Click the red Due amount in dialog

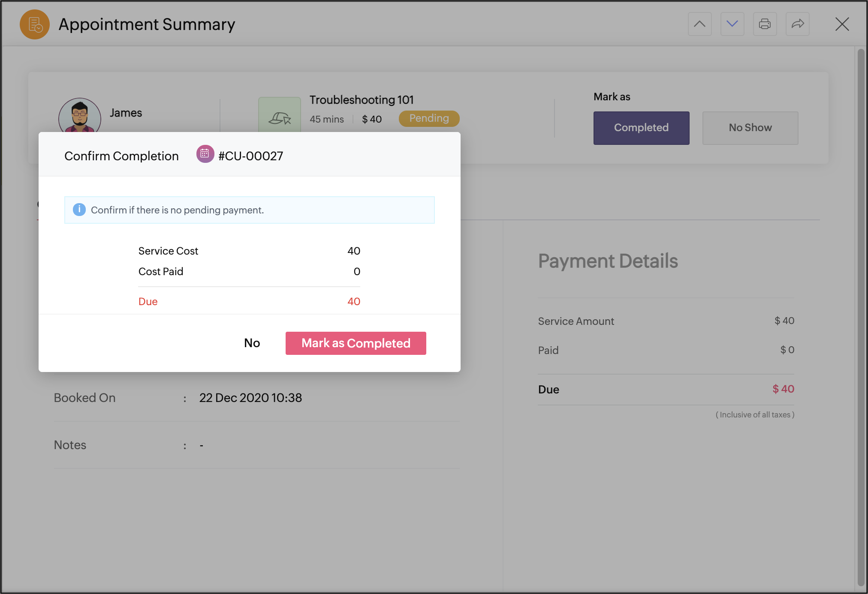353,301
